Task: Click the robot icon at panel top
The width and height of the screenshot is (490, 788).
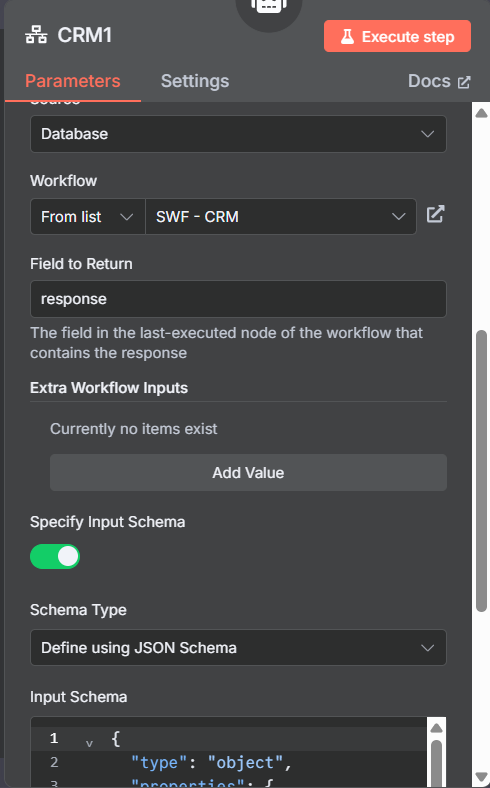Action: coord(269,6)
